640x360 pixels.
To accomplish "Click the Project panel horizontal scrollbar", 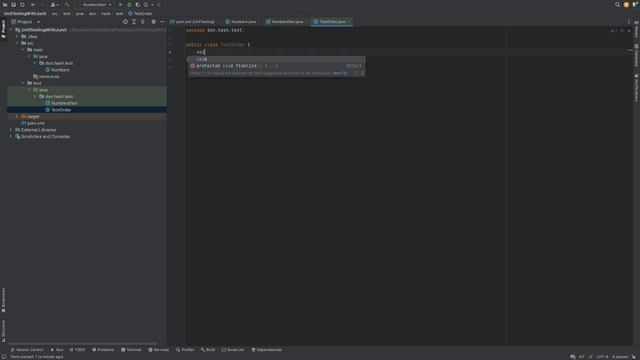I will 83,344.
